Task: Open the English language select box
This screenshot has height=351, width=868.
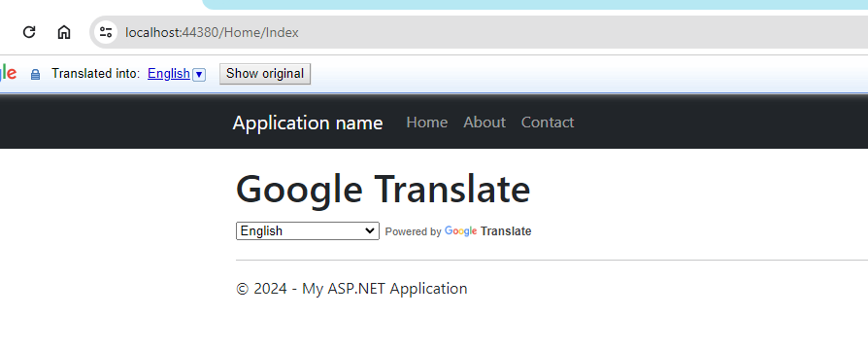Action: tap(308, 231)
